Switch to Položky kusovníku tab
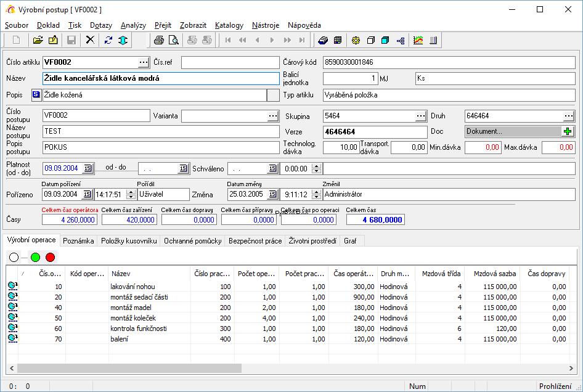583x392 pixels. coord(129,241)
